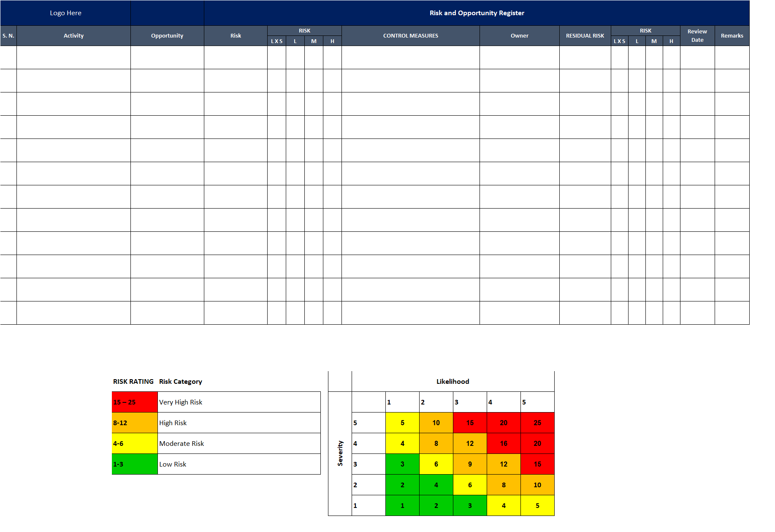Select 'H' header just left of CONTROL MEASURES
Image resolution: width=775 pixels, height=532 pixels.
tap(332, 41)
